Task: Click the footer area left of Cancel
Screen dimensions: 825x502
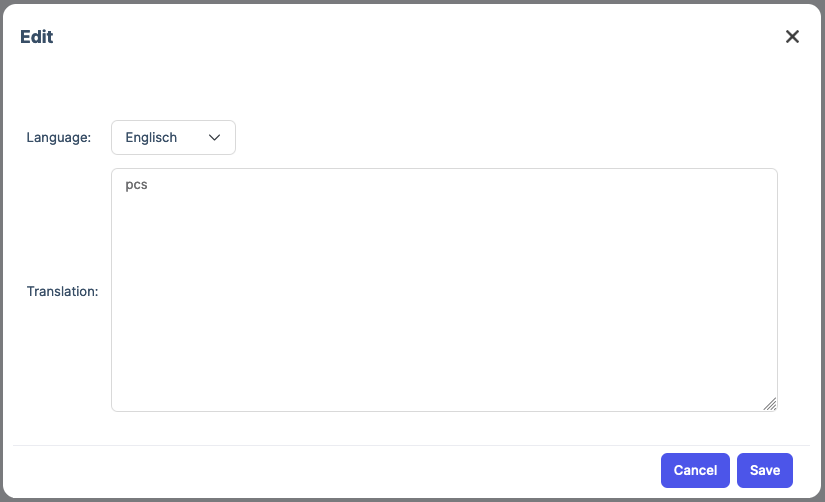Action: (330, 470)
